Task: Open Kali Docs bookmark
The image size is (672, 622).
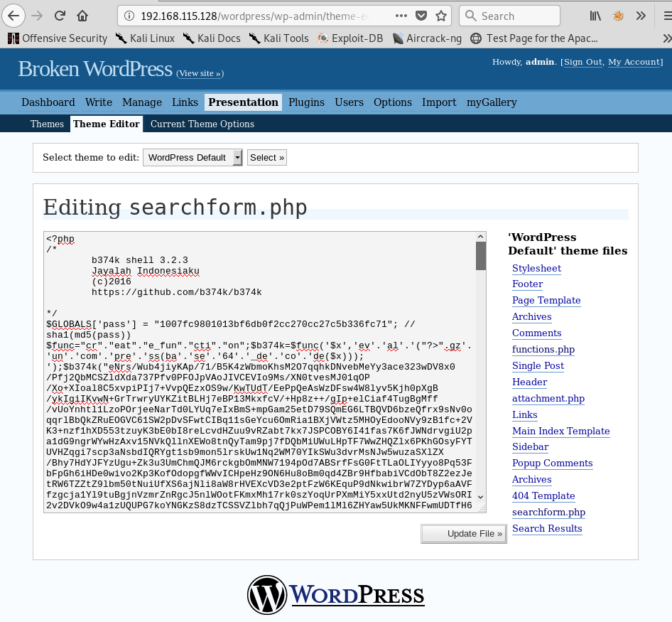Action: click(212, 38)
